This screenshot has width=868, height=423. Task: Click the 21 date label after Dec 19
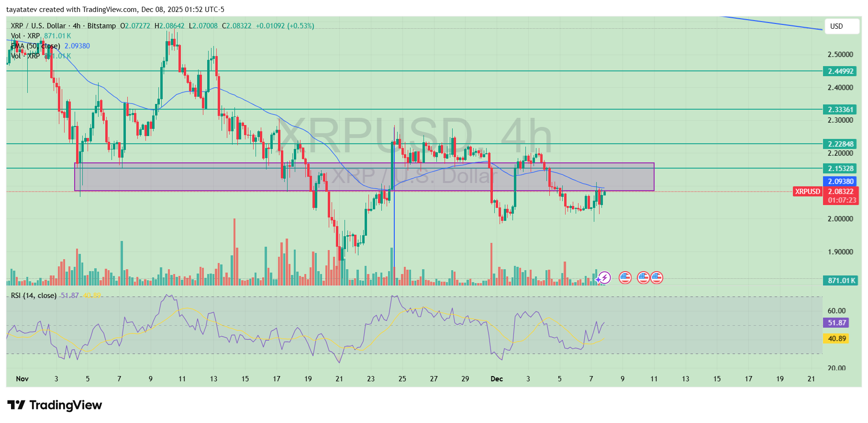tap(811, 379)
